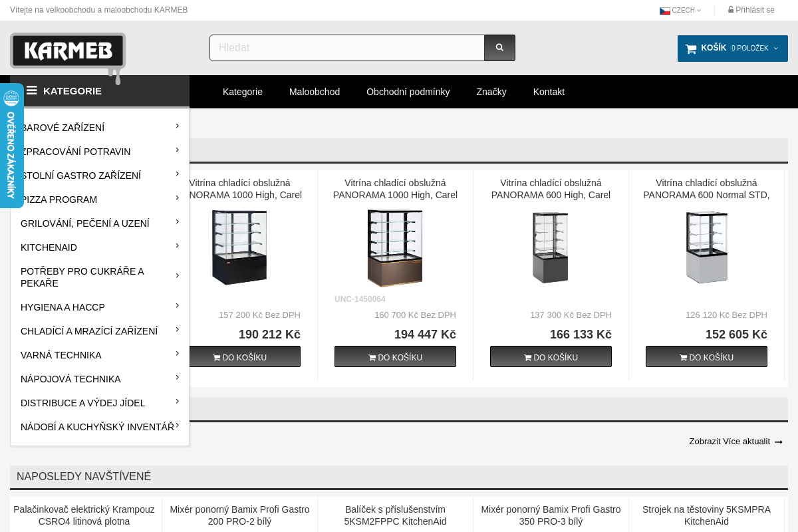This screenshot has height=532, width=798.
Task: Select Distribuce a výdej jídel category
Action: tap(83, 403)
